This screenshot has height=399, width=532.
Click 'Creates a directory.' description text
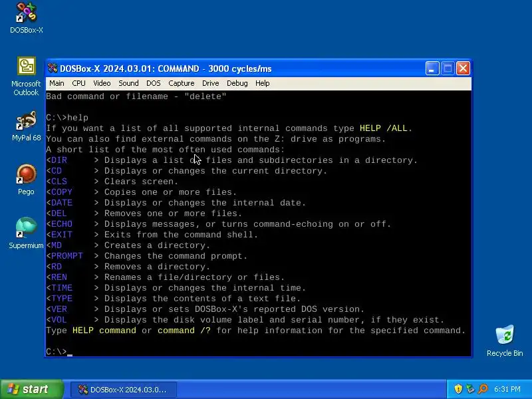click(157, 245)
